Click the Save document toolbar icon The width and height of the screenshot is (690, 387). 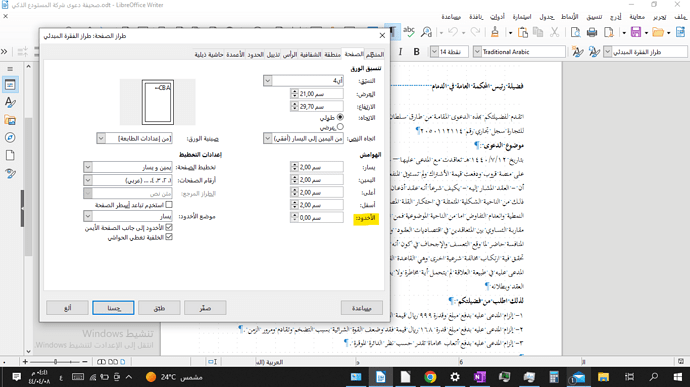tap(636, 32)
